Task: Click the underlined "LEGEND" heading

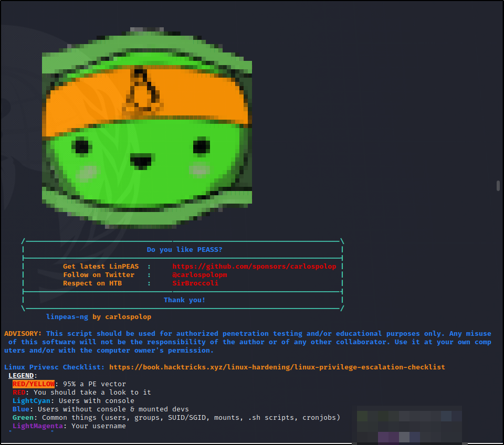Action: [x=21, y=375]
